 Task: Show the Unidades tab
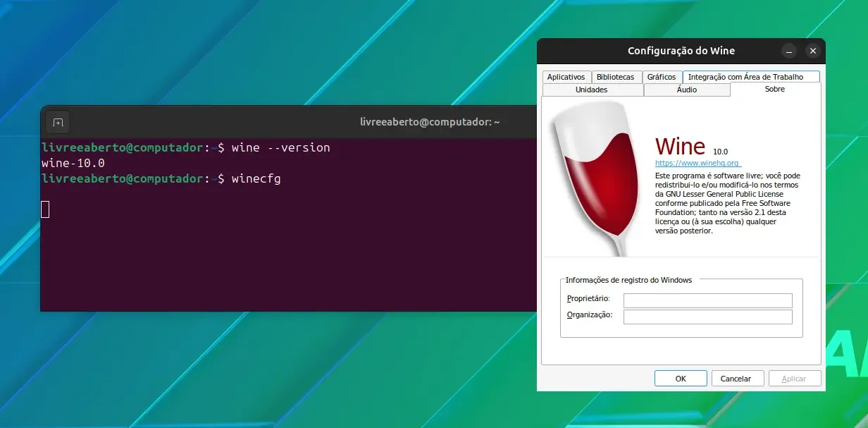[592, 90]
